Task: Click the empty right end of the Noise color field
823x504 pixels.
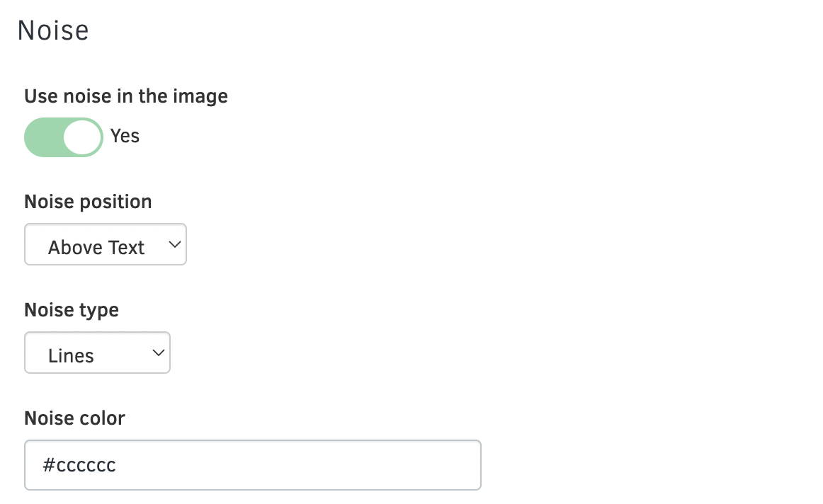Action: [x=439, y=465]
